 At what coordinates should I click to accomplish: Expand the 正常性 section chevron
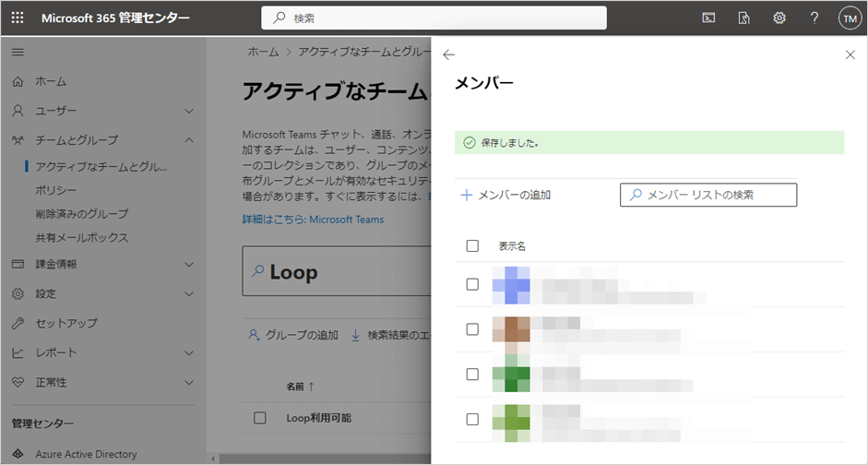[189, 382]
